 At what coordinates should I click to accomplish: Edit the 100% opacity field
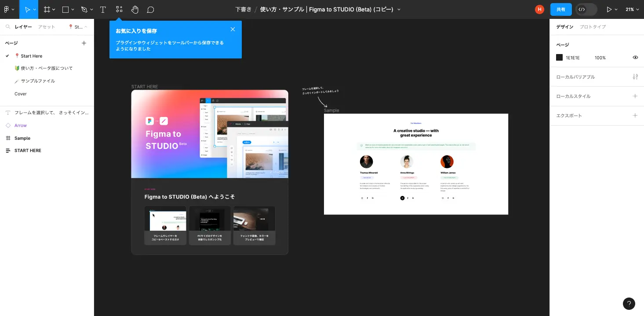click(600, 58)
